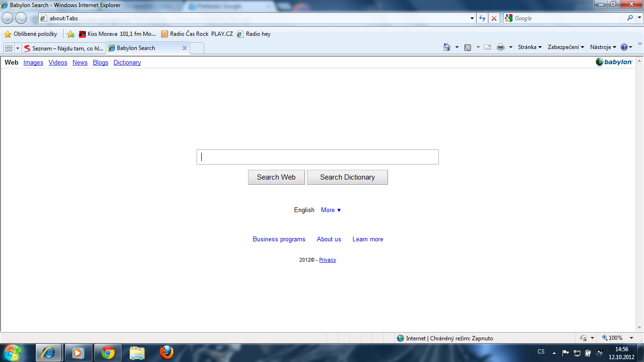Switch to the Seznam tab
Screen dimensions: 644x362
coord(64,48)
